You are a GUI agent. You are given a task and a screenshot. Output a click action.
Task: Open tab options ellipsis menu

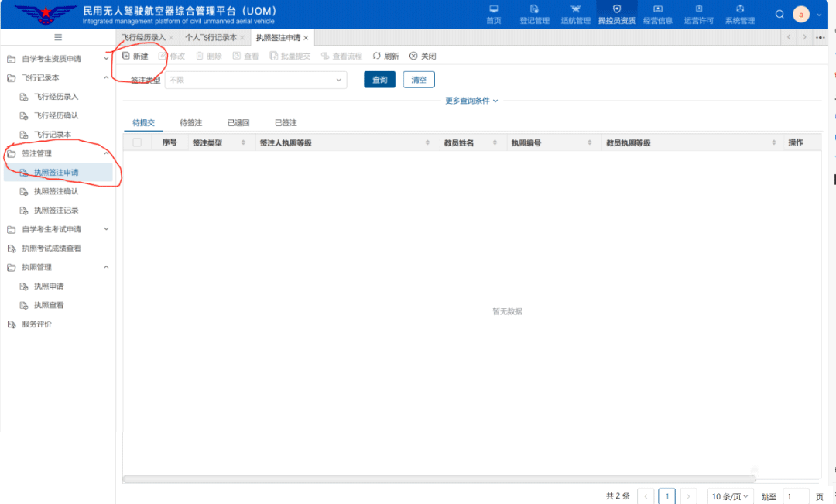[820, 37]
